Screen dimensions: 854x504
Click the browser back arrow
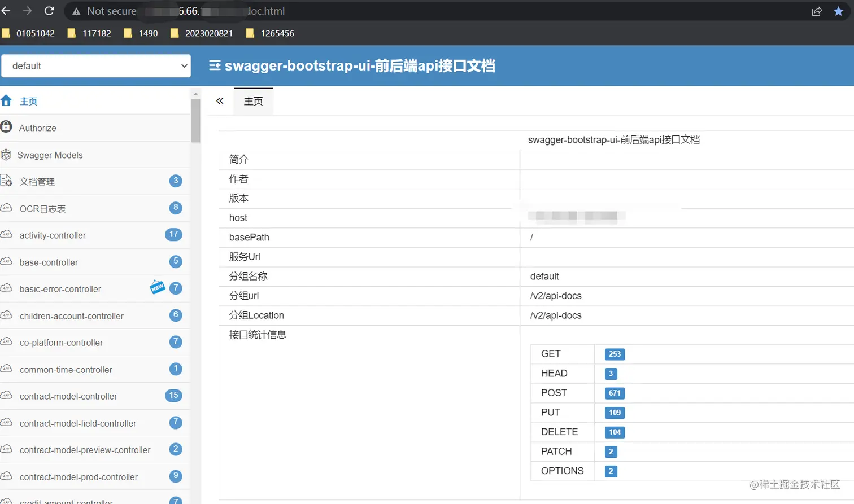click(6, 11)
